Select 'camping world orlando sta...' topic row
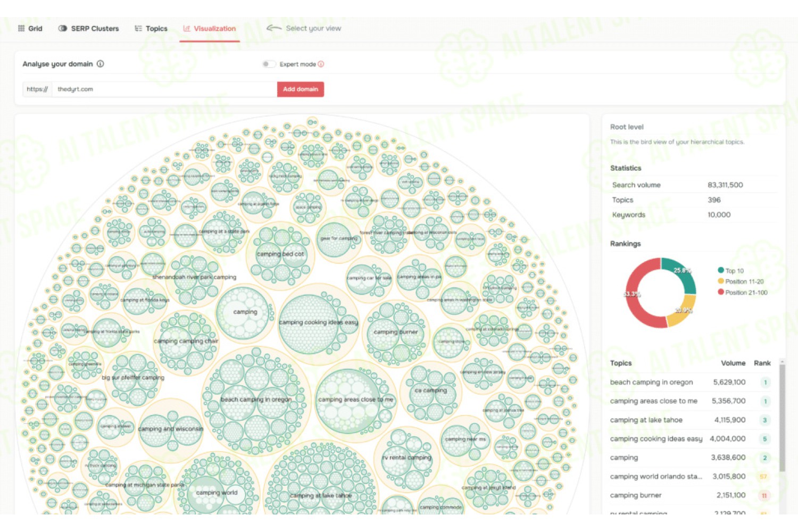Screen dimensions: 798x532 pos(691,477)
